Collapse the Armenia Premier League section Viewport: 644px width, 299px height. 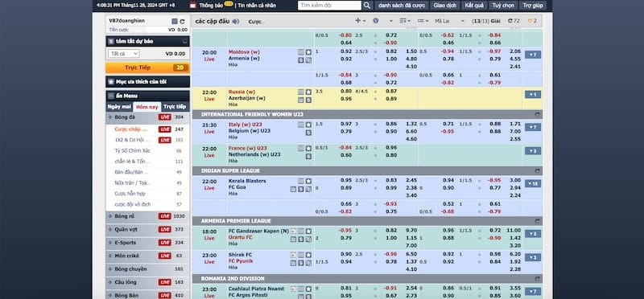[x=537, y=221]
